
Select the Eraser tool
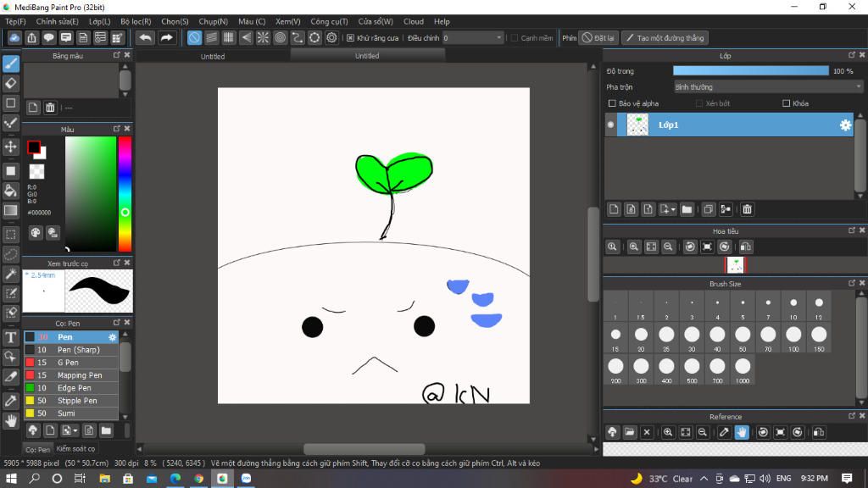pyautogui.click(x=10, y=84)
